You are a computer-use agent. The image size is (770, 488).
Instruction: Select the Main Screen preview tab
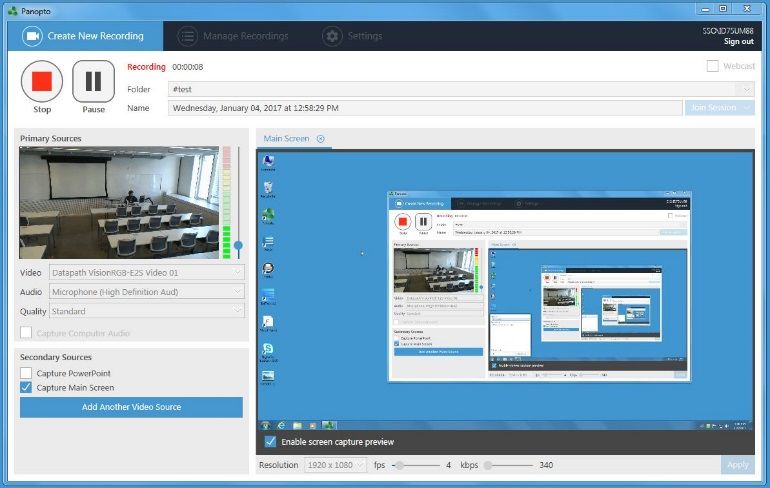286,138
